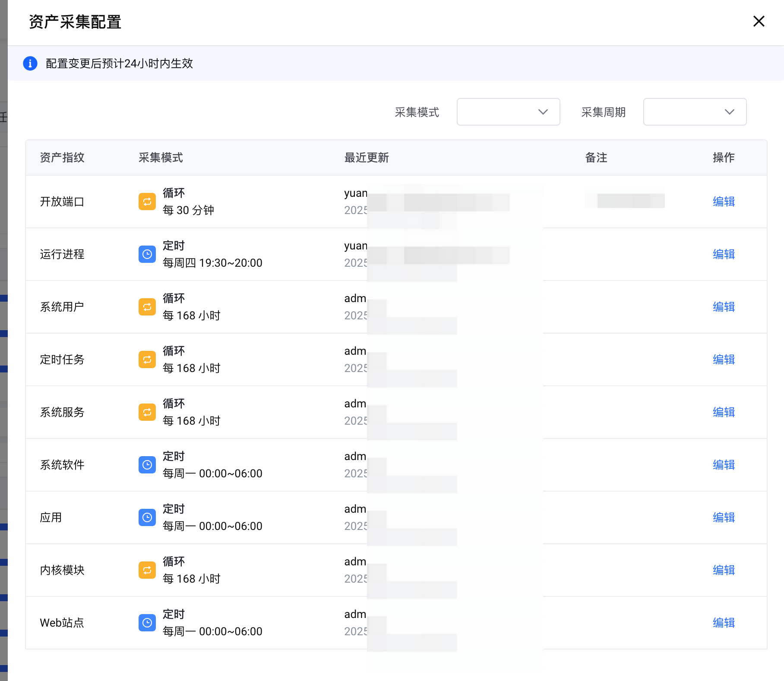
Task: Click the 资产指纹 column header
Action: 62,158
